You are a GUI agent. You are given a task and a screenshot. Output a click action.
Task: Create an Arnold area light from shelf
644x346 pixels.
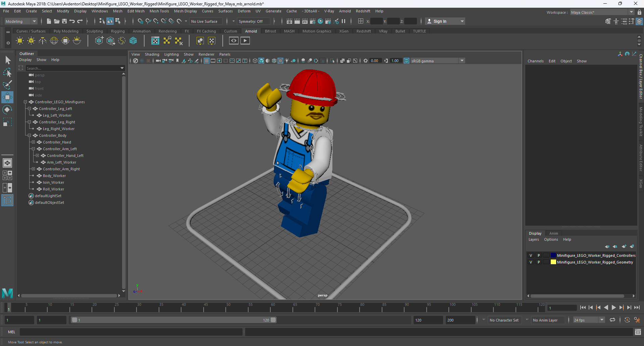20,41
